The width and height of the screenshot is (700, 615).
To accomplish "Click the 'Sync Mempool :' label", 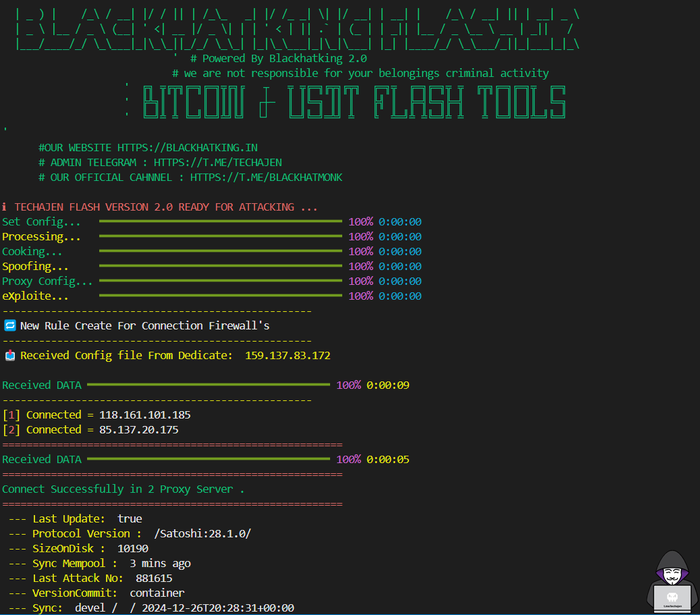I will (x=75, y=564).
